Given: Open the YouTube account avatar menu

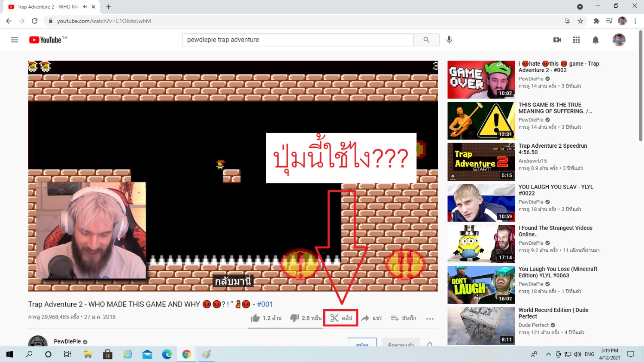Looking at the screenshot, I should [619, 40].
